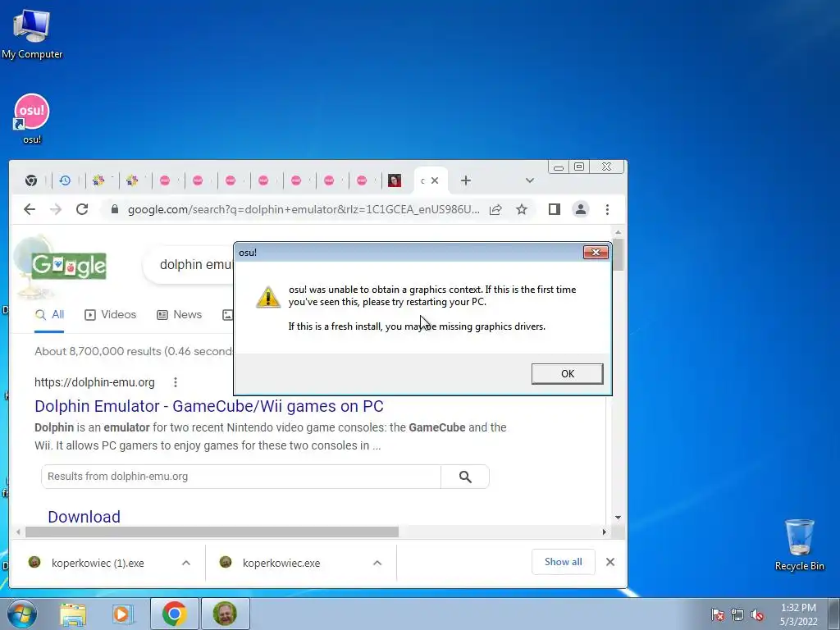840x630 pixels.
Task: Close the osu! error dialog with X
Action: click(596, 253)
